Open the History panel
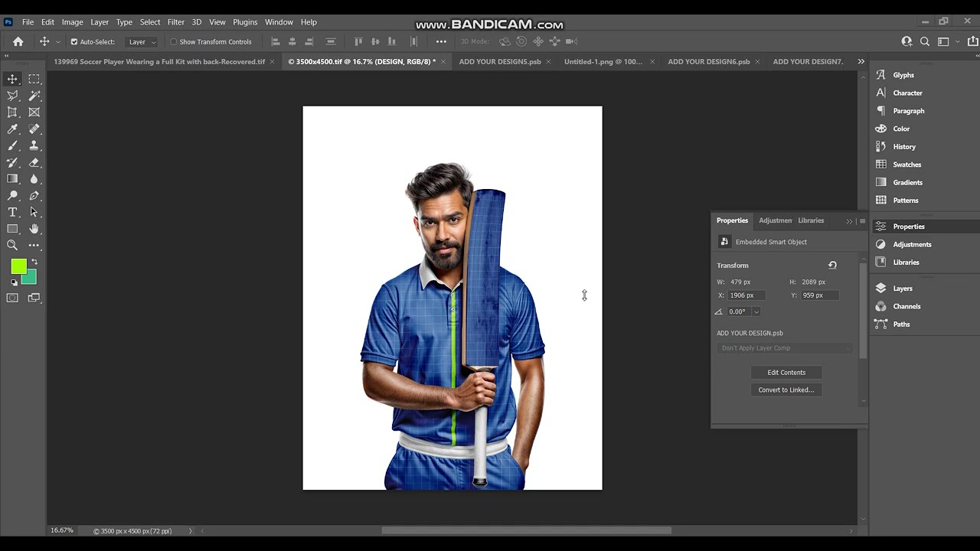 (904, 147)
